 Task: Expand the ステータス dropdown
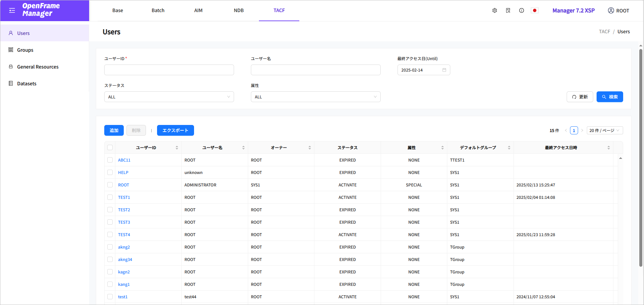tap(169, 97)
